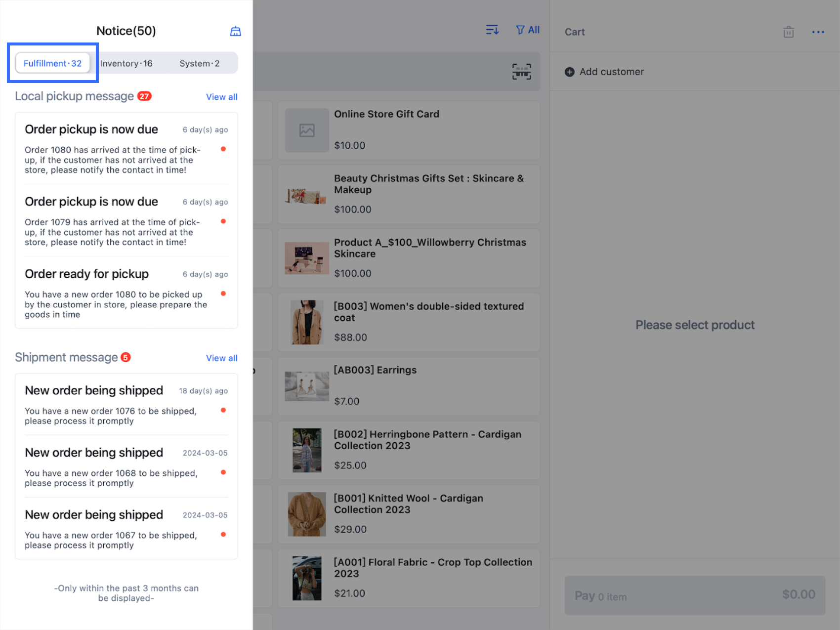Click unread dot on order 1067 notice
This screenshot has height=630, width=840.
click(x=223, y=535)
